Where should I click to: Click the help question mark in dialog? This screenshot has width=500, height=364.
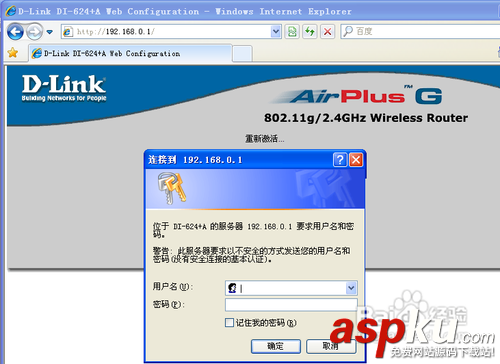(340, 160)
